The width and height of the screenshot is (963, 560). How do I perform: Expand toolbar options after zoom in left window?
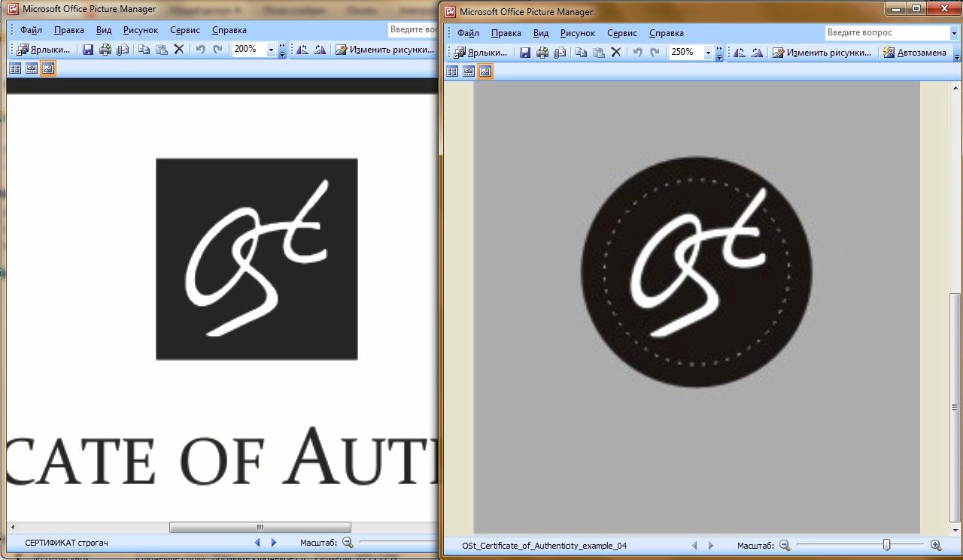pyautogui.click(x=282, y=50)
